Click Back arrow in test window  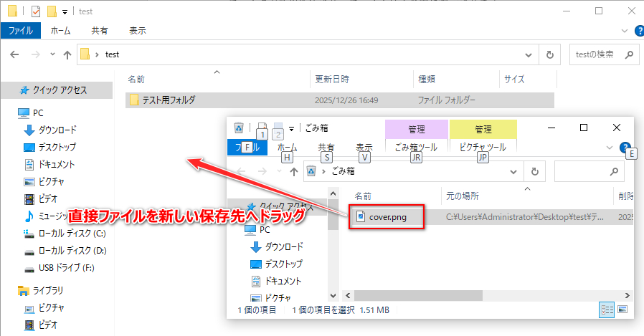[14, 54]
